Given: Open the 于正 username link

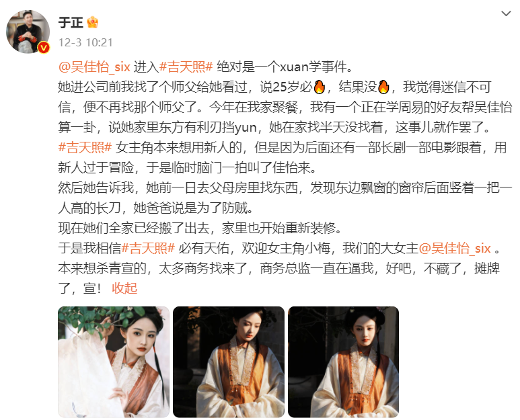Looking at the screenshot, I should click(x=71, y=23).
